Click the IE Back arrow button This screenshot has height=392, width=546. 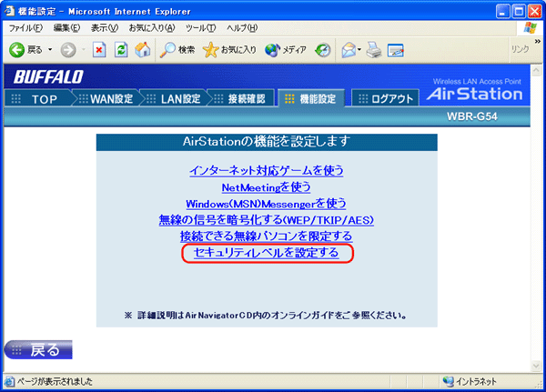point(16,50)
